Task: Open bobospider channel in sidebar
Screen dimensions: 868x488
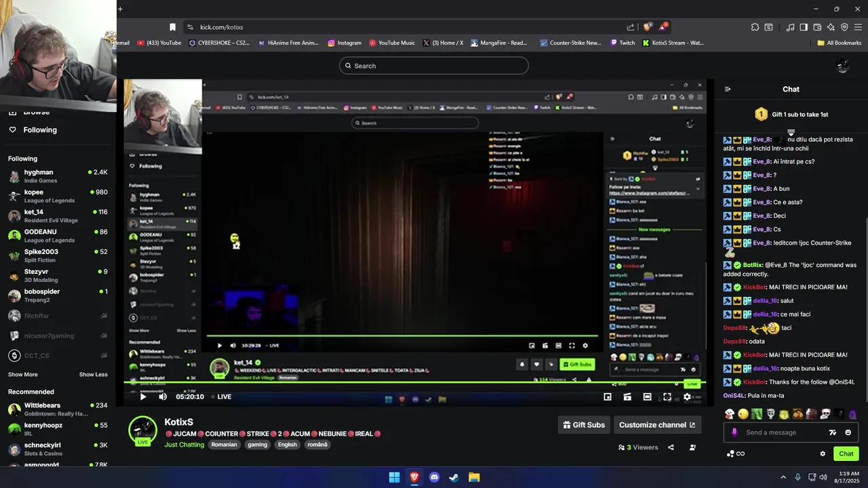Action: tap(58, 296)
